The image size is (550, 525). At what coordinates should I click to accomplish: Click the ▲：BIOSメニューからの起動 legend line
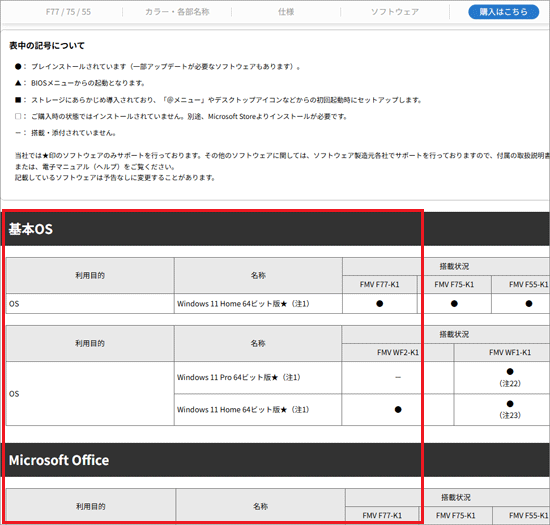pos(80,83)
